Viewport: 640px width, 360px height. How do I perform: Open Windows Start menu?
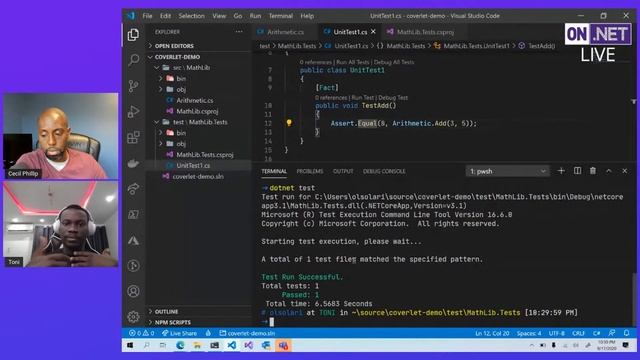(130, 345)
